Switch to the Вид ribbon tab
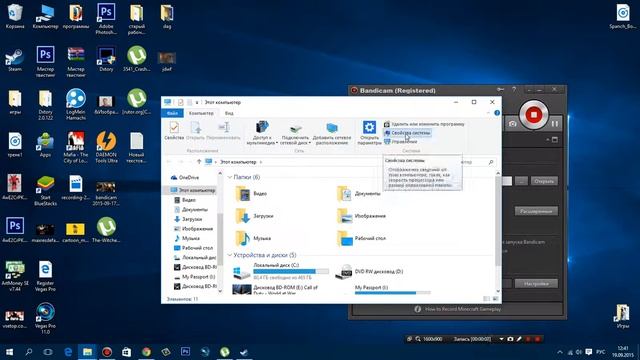This screenshot has width=640, height=360. click(x=229, y=113)
